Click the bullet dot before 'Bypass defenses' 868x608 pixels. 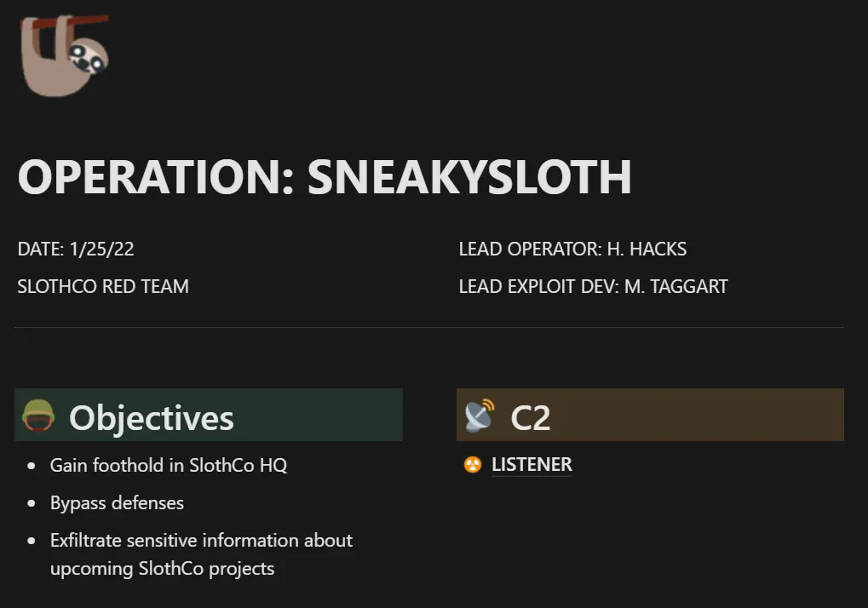[32, 503]
